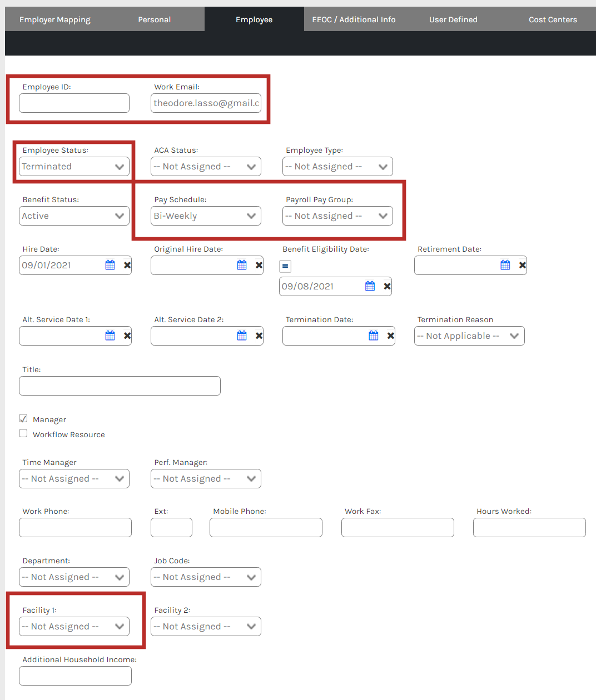The height and width of the screenshot is (700, 596).
Task: Click the Mobile Phone input field
Action: click(x=266, y=528)
